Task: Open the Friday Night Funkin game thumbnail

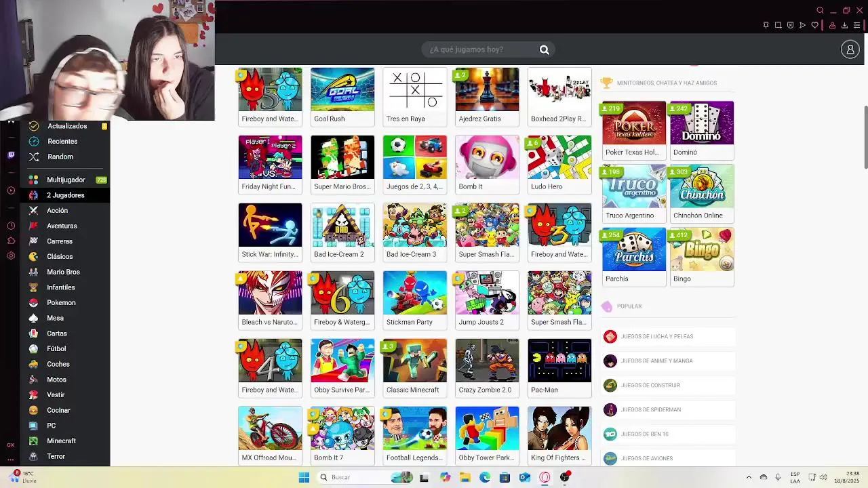Action: pos(270,165)
